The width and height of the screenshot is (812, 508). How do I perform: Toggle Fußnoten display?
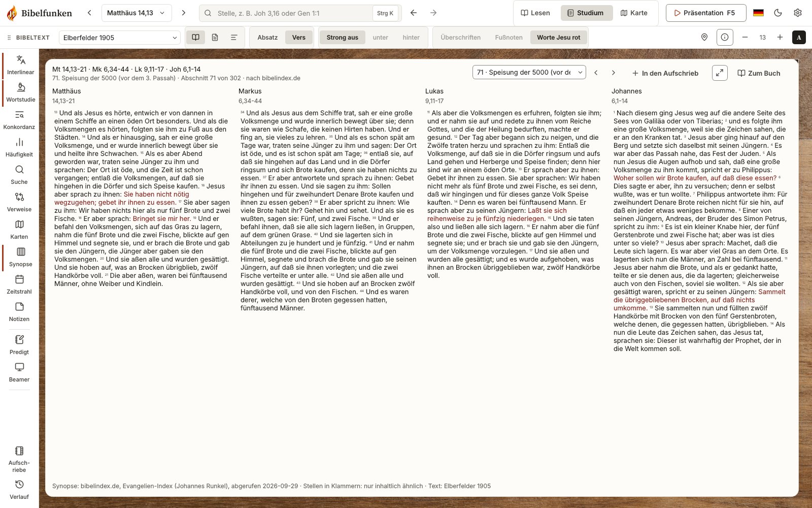click(509, 37)
